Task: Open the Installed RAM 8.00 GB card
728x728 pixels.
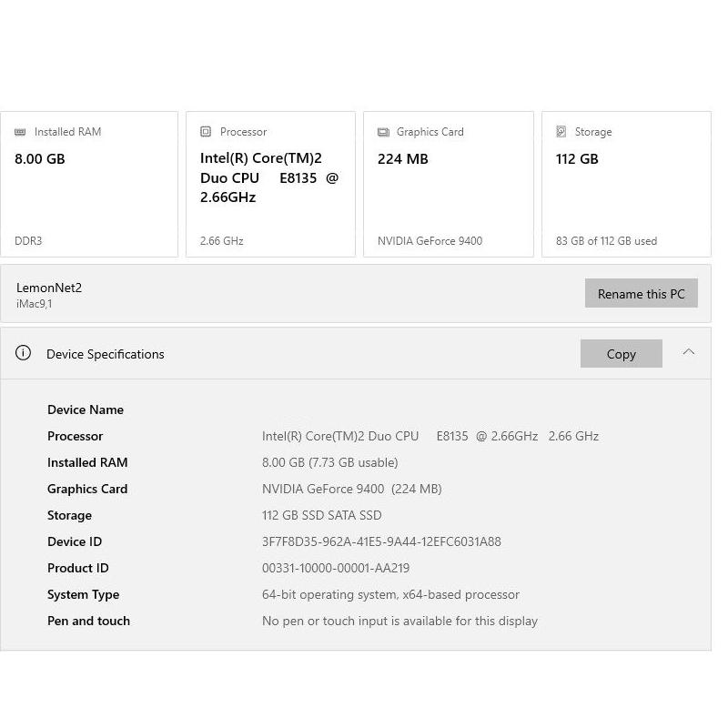Action: pyautogui.click(x=89, y=184)
